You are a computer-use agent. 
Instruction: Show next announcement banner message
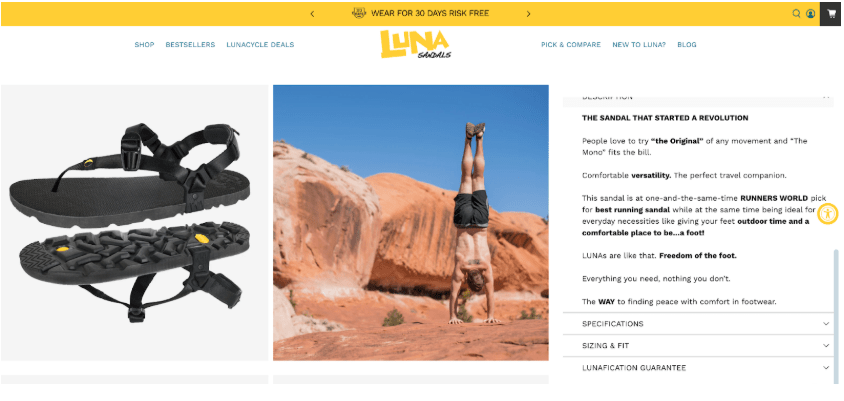tap(528, 14)
